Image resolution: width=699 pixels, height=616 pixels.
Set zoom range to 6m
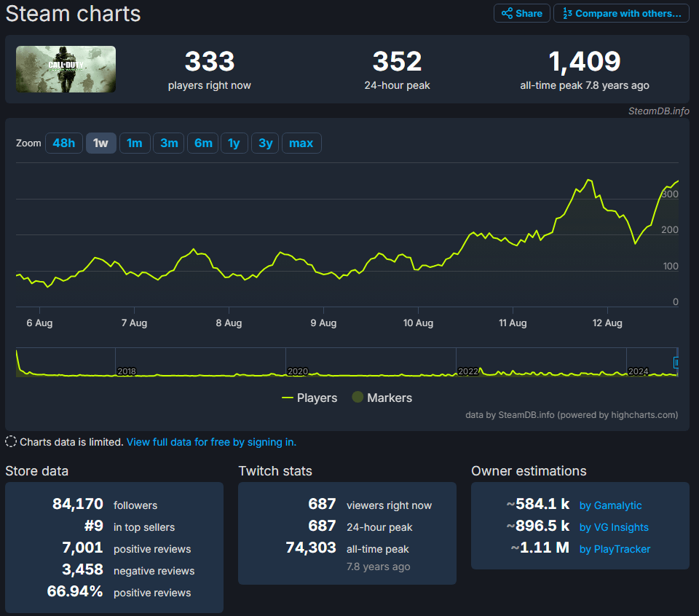point(203,143)
